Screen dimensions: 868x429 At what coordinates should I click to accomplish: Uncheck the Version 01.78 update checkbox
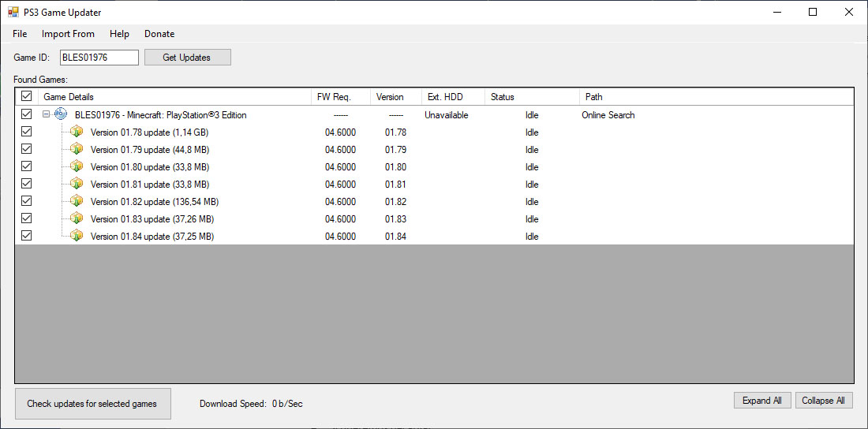tap(26, 132)
